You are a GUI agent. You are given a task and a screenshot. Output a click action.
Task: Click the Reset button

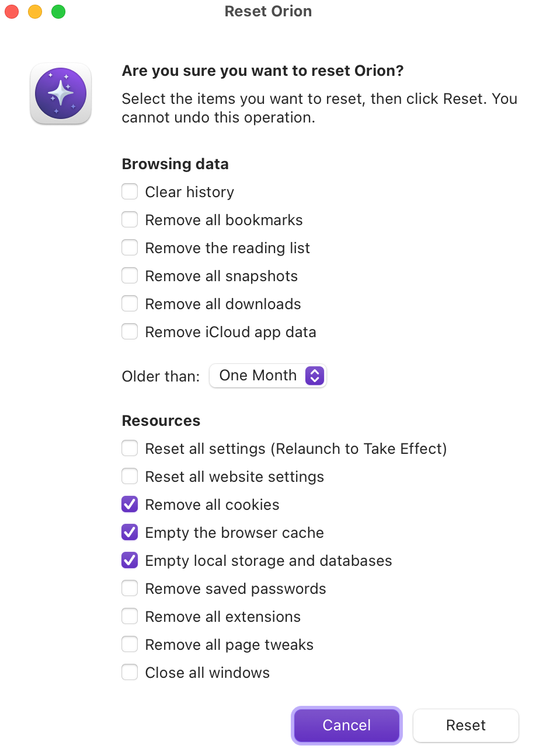[x=465, y=725]
